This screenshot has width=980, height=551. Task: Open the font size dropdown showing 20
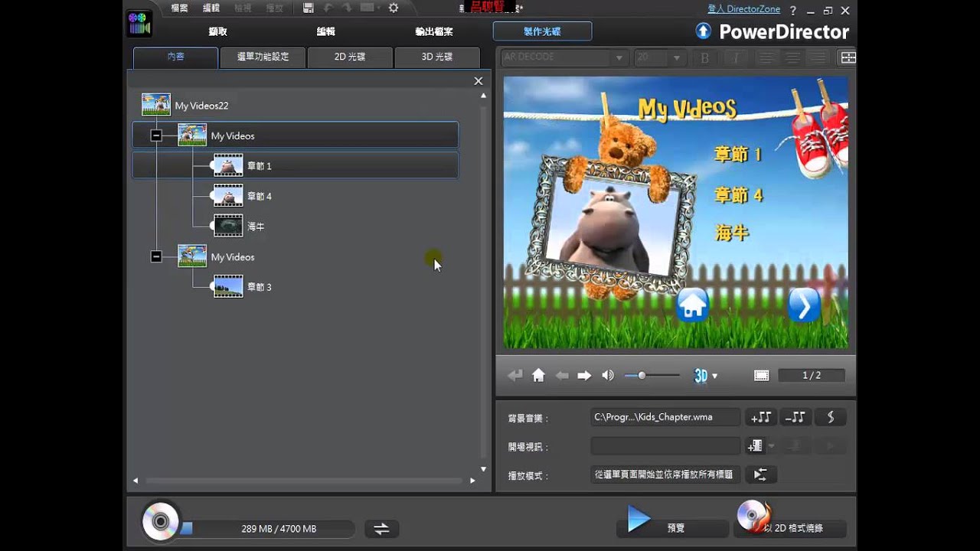[676, 58]
